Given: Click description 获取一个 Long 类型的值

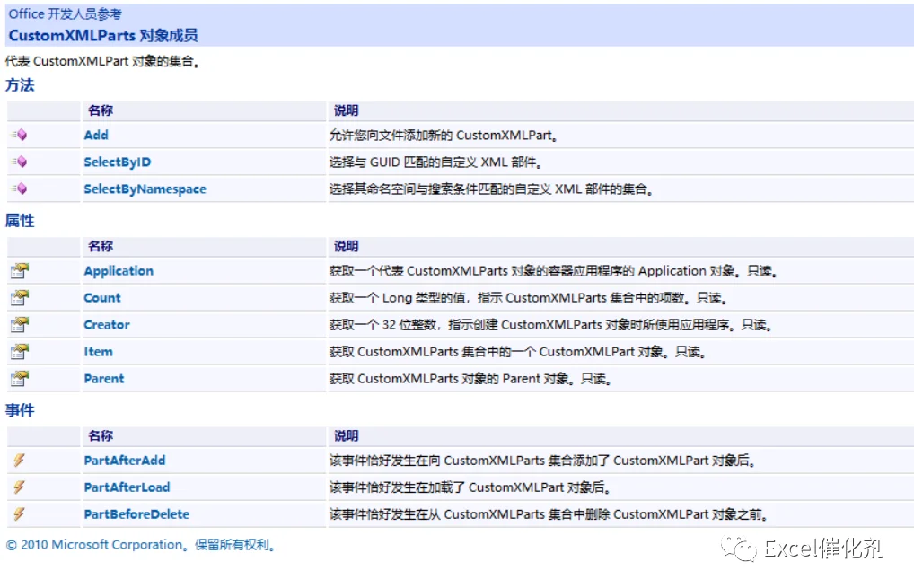Looking at the screenshot, I should pos(529,298).
